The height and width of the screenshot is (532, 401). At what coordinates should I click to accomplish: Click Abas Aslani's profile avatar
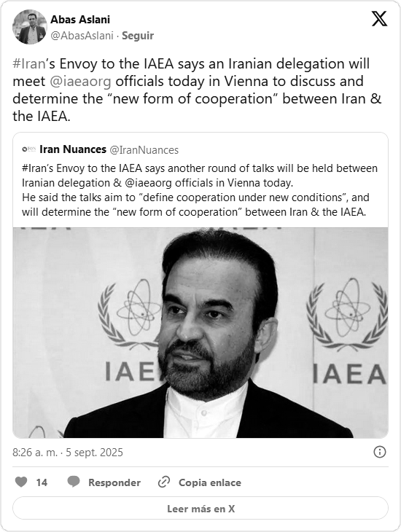(x=30, y=27)
